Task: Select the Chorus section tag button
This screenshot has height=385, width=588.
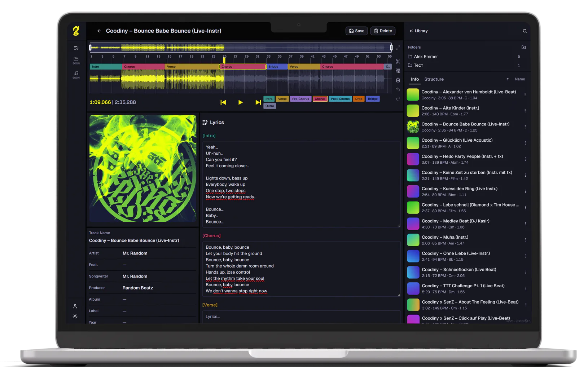Action: pos(320,99)
